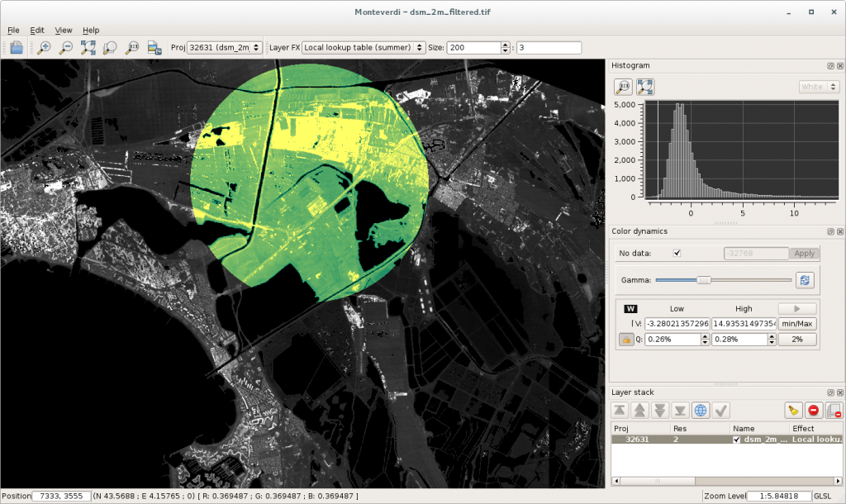Screen dimensions: 846x504
Task: Toggle visibility of dsm_2m layer checkbox
Action: click(x=736, y=440)
